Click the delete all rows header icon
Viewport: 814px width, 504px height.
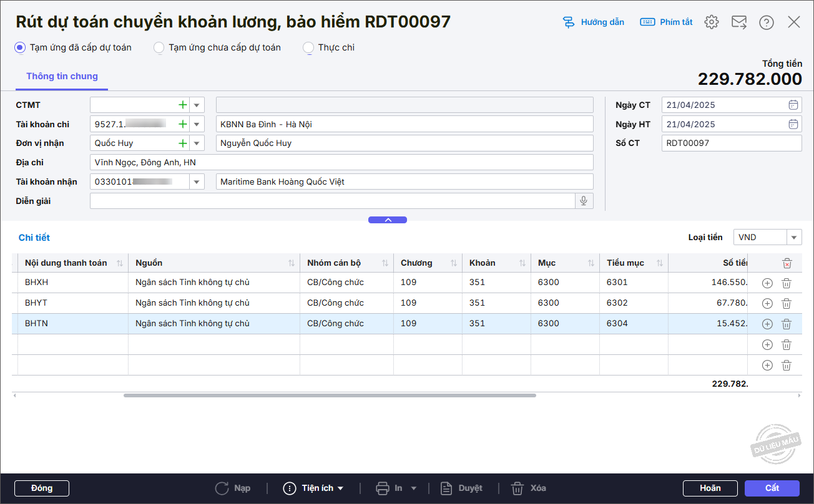click(x=787, y=263)
